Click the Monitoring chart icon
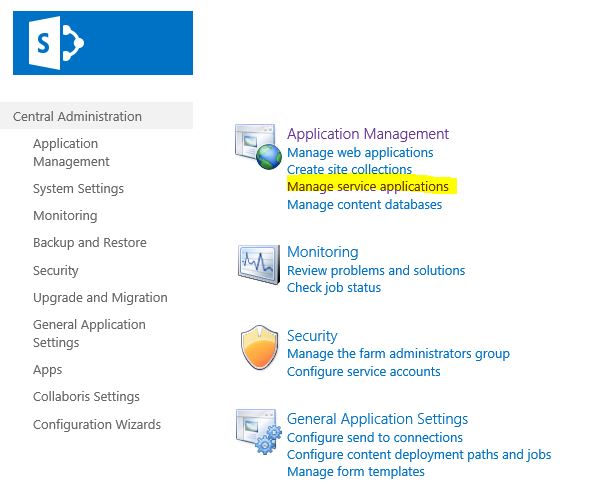The image size is (595, 492). pos(259,264)
